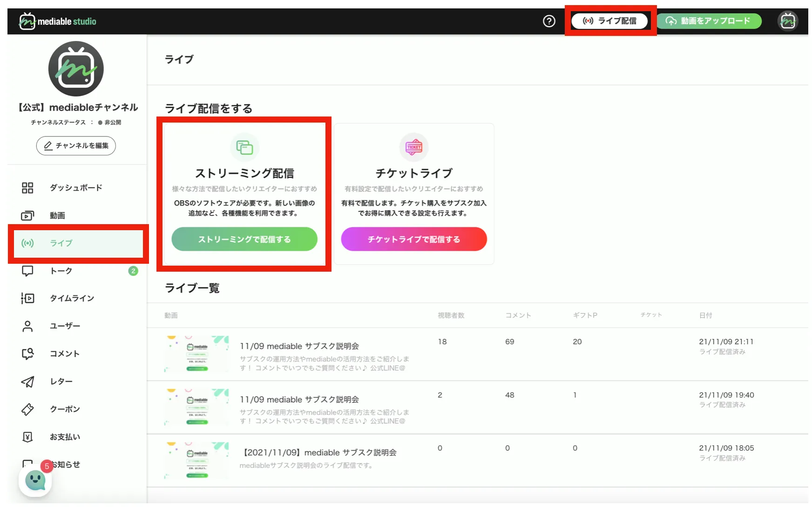This screenshot has width=812, height=507.
Task: Click the ダッシュボード grid icon
Action: click(27, 188)
